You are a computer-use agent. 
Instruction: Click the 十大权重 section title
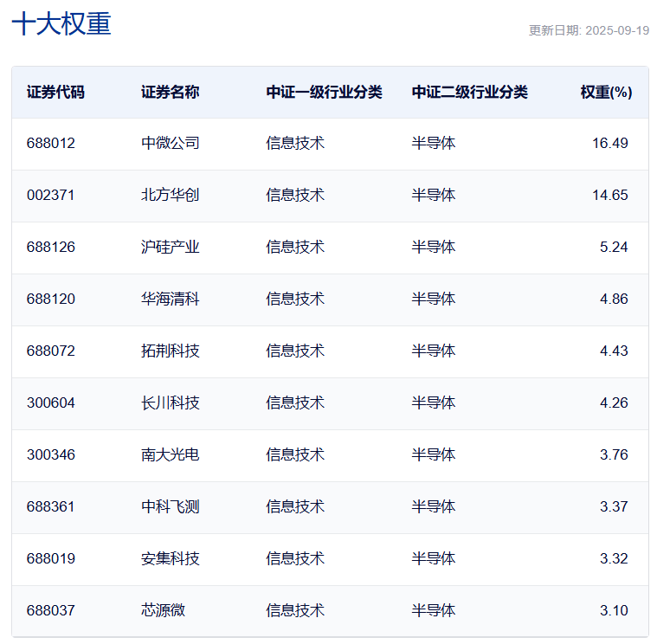click(x=61, y=24)
